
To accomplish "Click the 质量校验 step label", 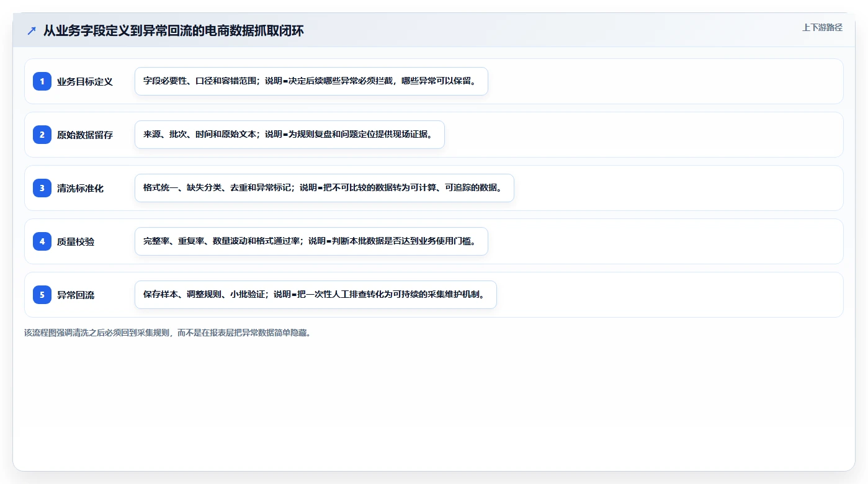I will (x=76, y=242).
